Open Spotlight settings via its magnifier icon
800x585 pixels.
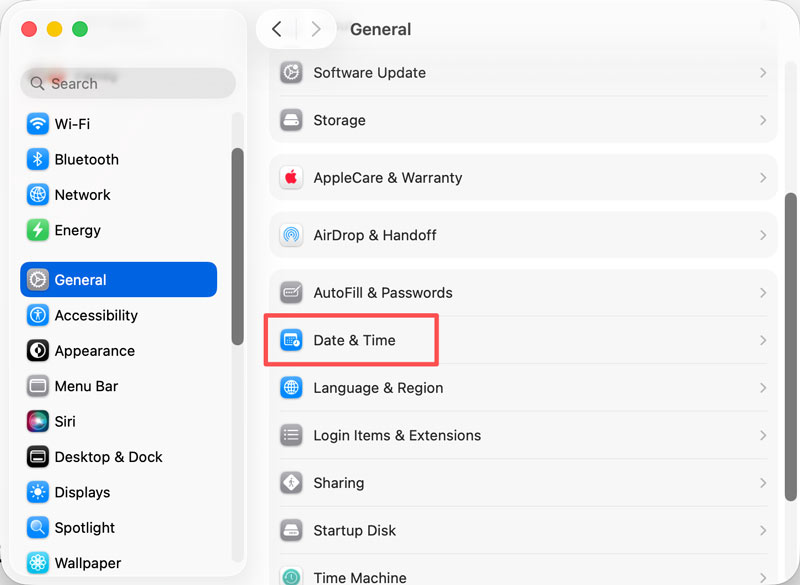click(x=37, y=527)
